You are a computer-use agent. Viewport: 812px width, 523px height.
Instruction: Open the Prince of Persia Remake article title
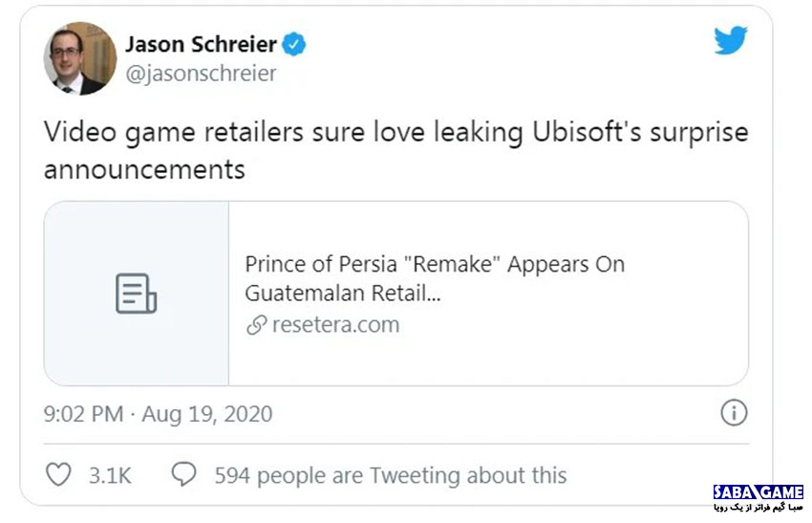[x=435, y=278]
